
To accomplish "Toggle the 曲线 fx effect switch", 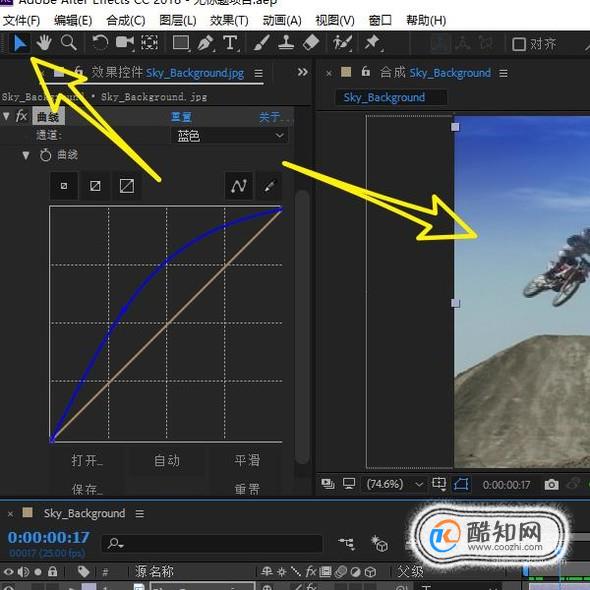I will [21, 116].
